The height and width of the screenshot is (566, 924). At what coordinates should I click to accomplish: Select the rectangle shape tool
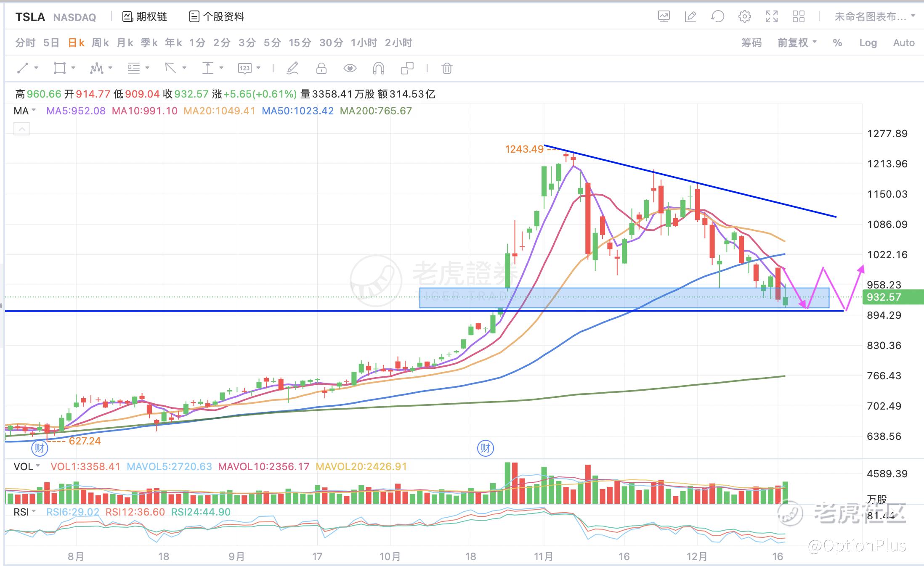[60, 68]
